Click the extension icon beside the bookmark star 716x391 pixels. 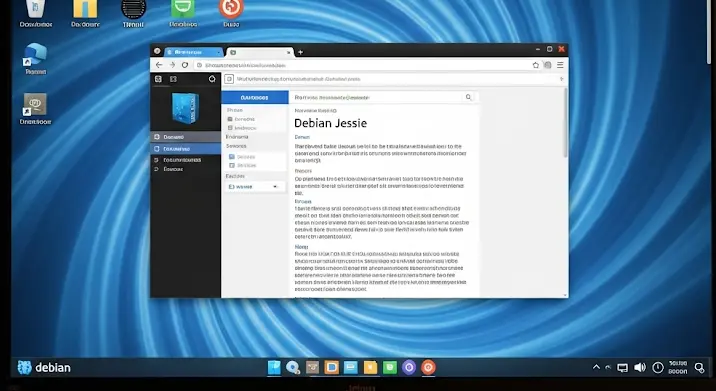548,65
